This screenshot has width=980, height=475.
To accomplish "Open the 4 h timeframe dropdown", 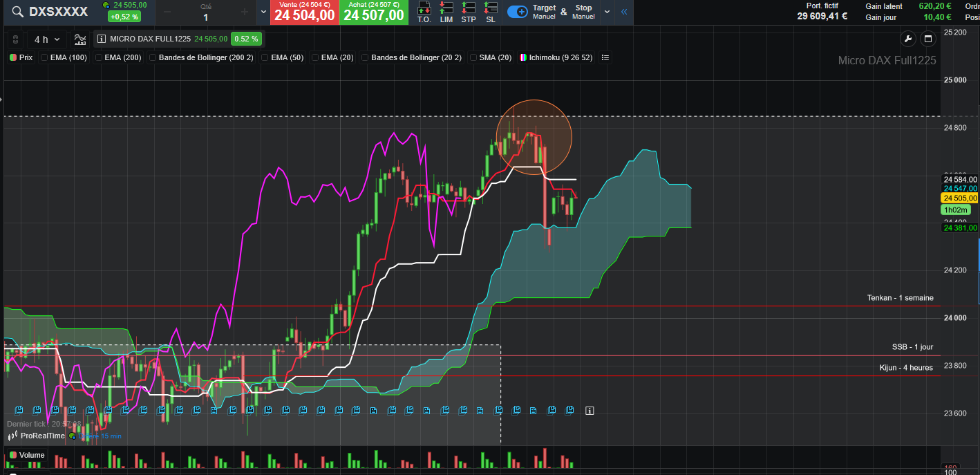I will (x=47, y=39).
